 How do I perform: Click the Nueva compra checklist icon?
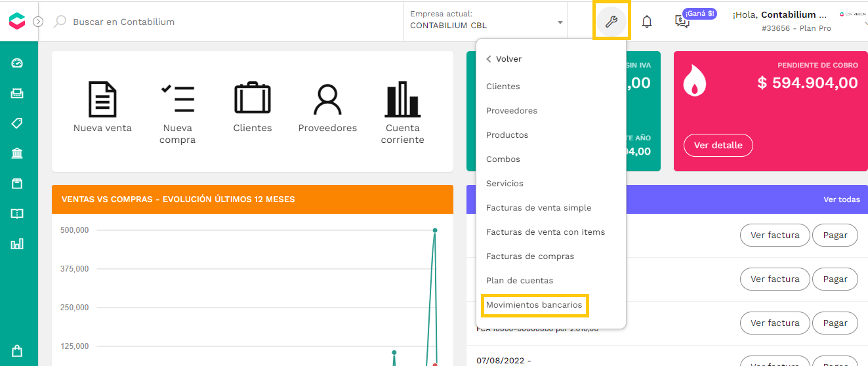[178, 99]
